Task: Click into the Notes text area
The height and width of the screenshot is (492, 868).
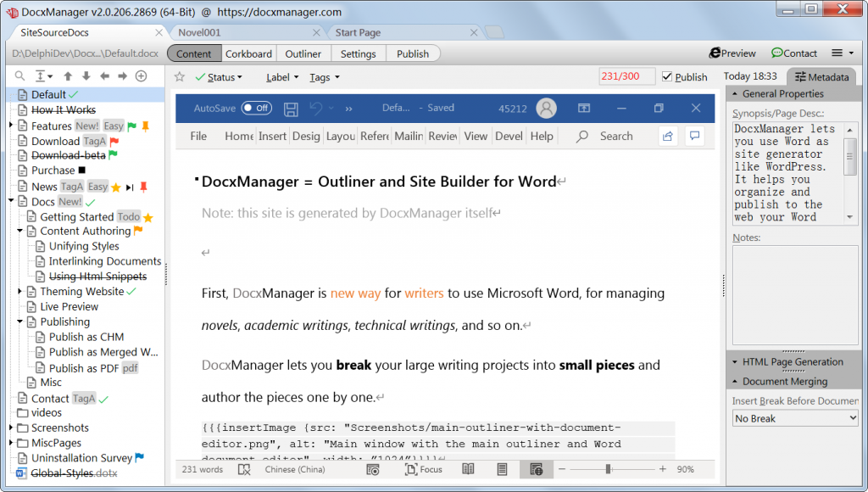Action: tap(795, 295)
